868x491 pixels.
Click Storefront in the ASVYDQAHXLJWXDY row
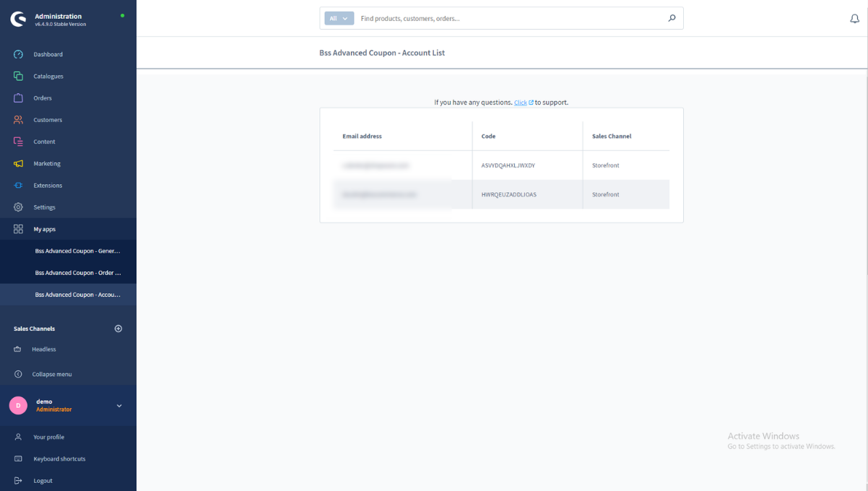pyautogui.click(x=605, y=165)
